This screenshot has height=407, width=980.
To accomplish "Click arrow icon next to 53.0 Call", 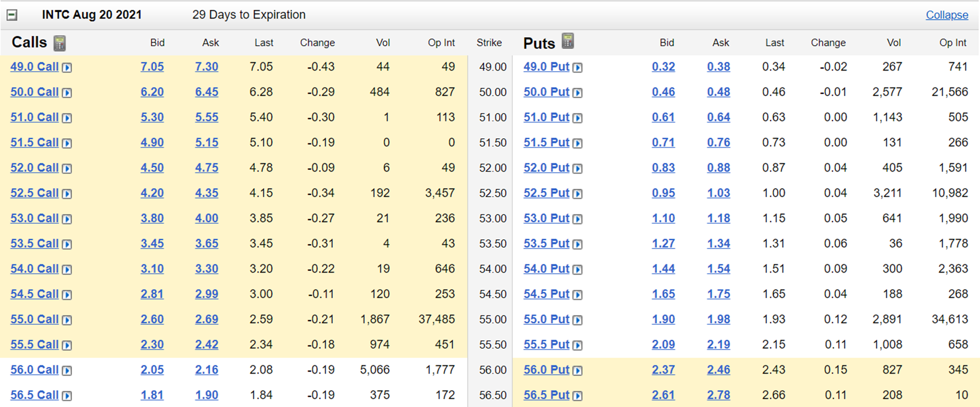I will coord(67,219).
